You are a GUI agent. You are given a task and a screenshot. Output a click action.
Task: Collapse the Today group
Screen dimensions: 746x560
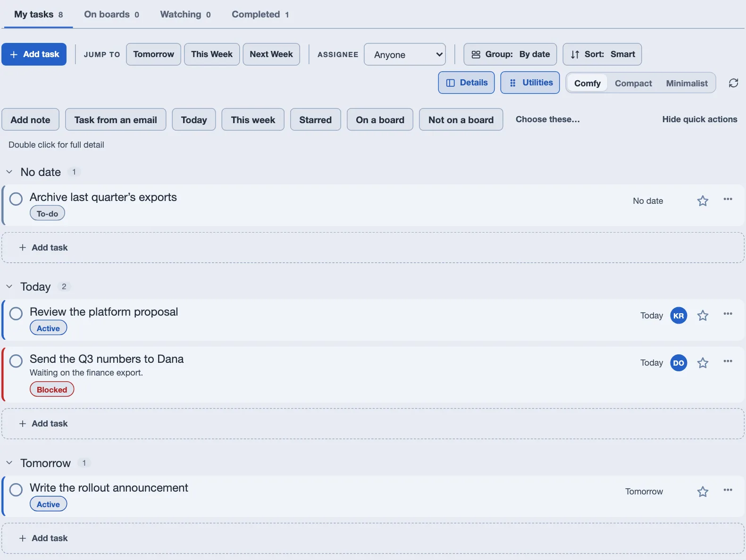coord(9,287)
